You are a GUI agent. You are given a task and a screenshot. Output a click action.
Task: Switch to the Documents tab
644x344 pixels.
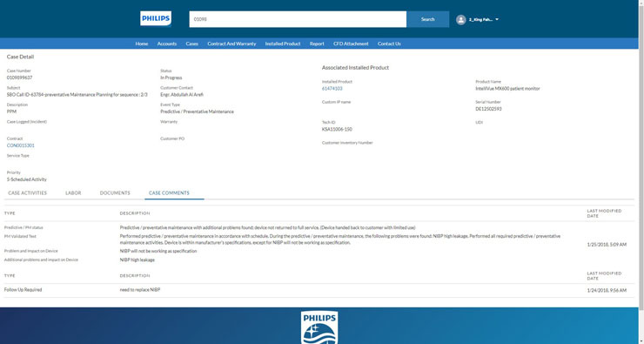(x=115, y=192)
